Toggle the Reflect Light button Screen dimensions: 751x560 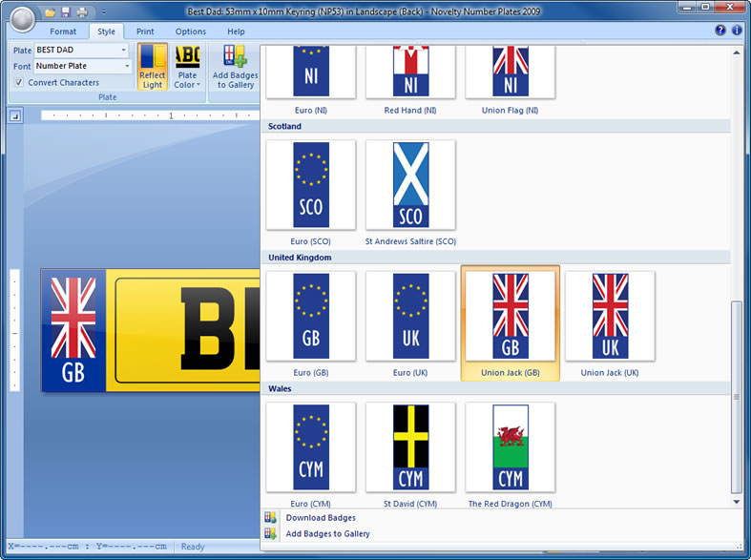pyautogui.click(x=153, y=67)
